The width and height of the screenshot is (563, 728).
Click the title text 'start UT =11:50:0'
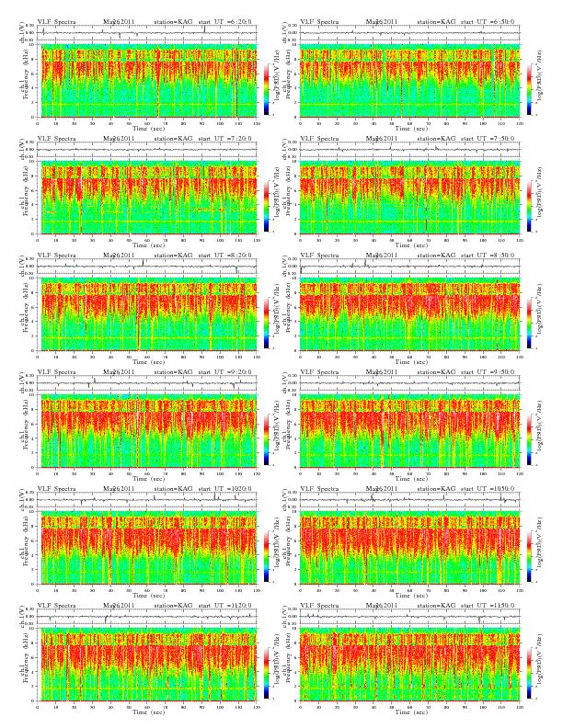coord(488,606)
